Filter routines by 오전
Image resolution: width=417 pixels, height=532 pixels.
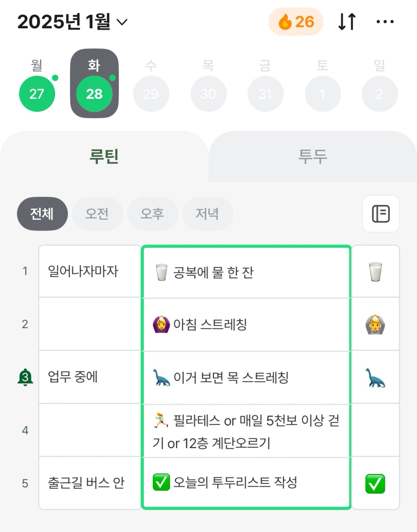[97, 214]
